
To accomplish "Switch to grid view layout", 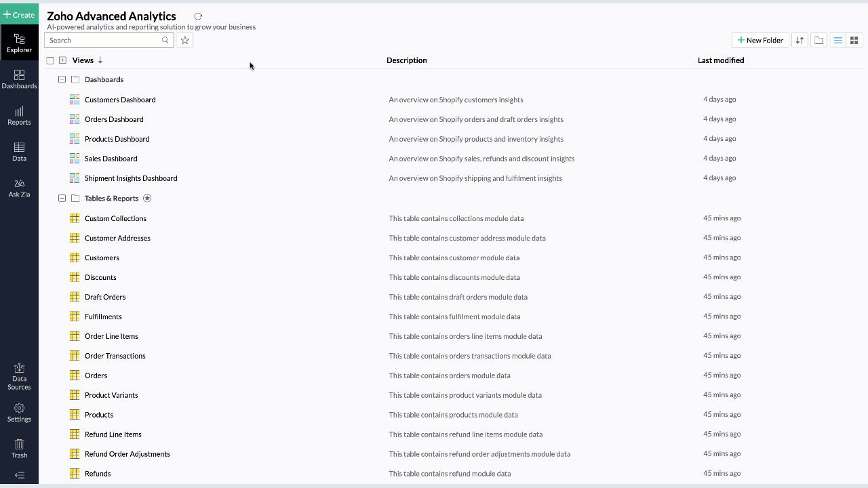I will [x=854, y=40].
